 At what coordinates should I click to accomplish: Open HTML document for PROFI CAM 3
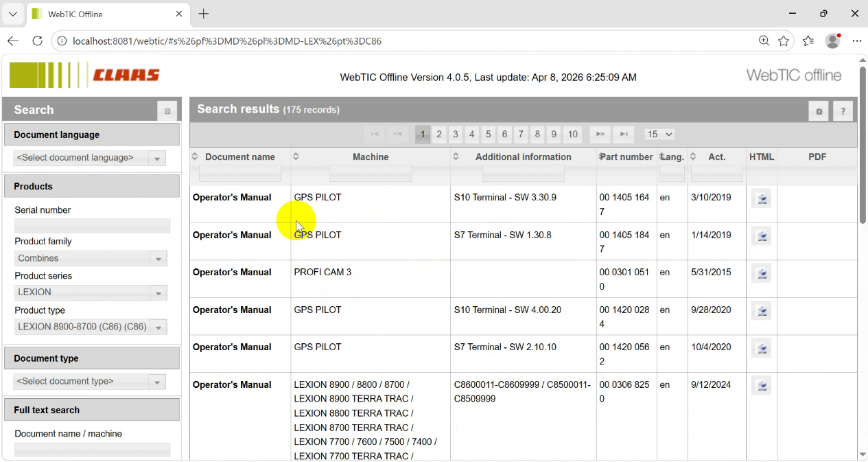click(x=761, y=274)
